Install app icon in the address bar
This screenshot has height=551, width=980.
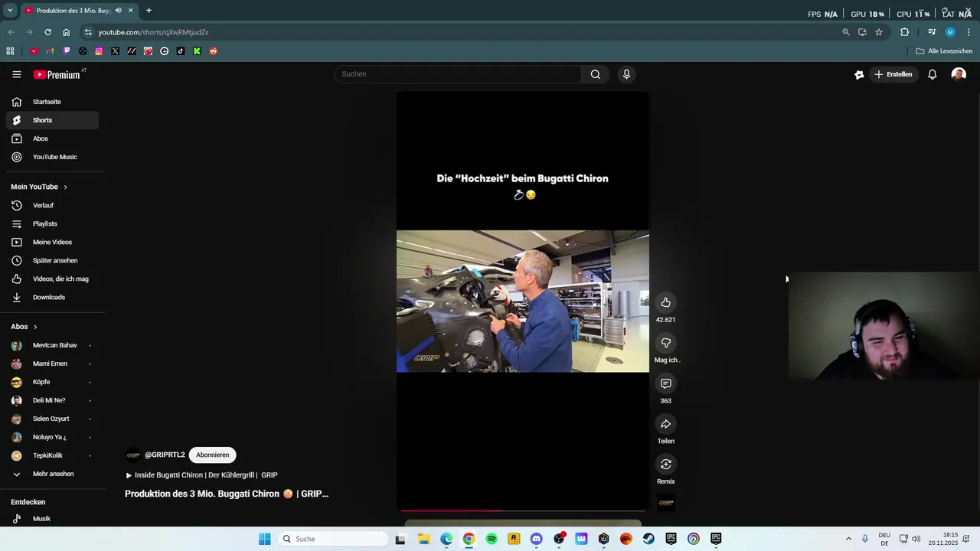click(862, 32)
